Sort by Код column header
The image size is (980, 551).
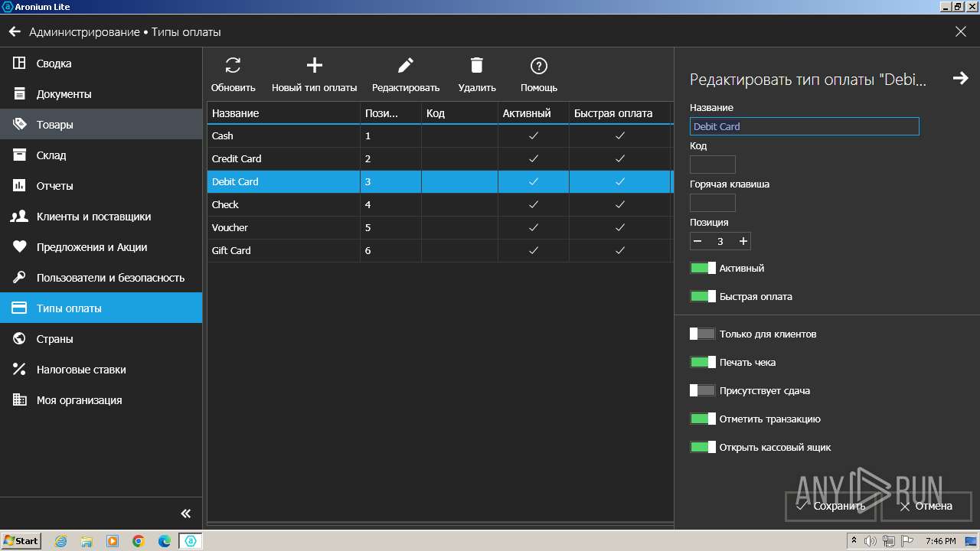(459, 113)
